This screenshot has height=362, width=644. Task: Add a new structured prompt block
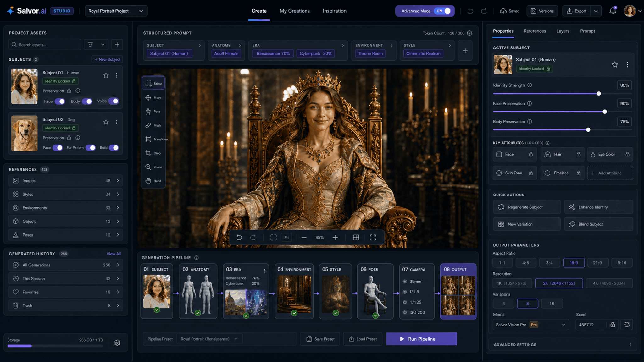click(465, 51)
